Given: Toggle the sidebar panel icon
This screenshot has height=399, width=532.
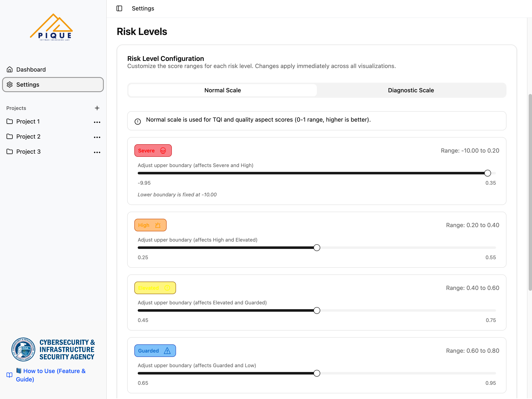Looking at the screenshot, I should (119, 8).
